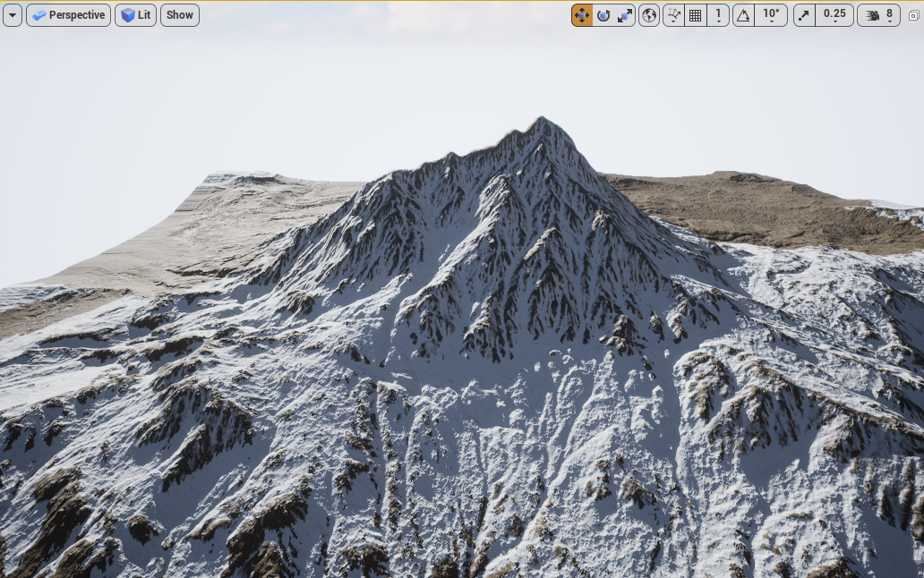This screenshot has width=924, height=578.
Task: Open the Perspective view type menu
Action: coord(69,15)
